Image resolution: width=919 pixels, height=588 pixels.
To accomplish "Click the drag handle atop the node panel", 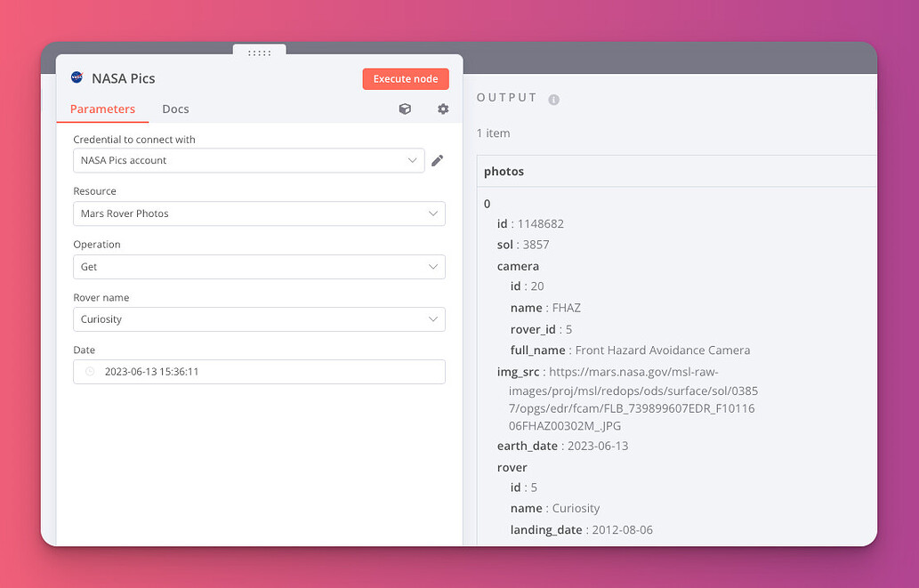I will 258,53.
